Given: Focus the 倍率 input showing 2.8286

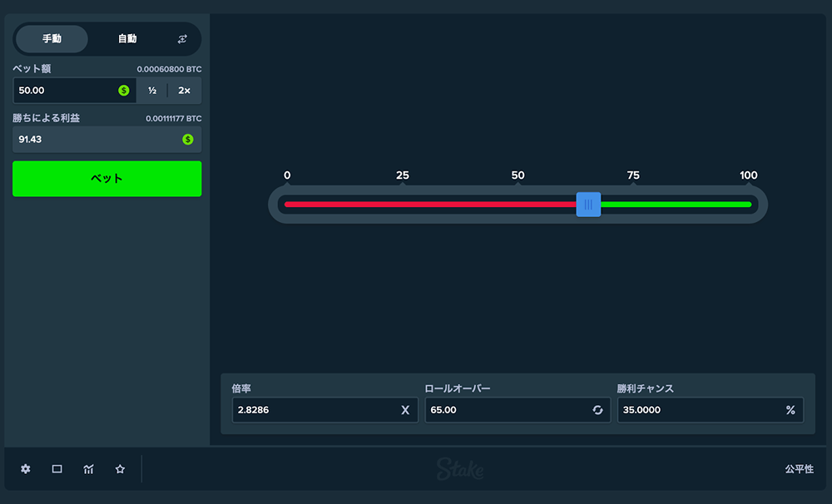Looking at the screenshot, I should 324,410.
